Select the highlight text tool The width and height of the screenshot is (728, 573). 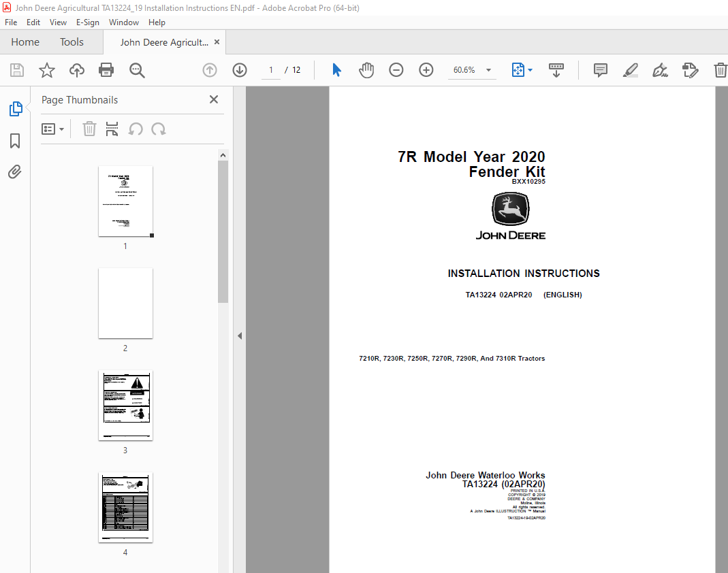coord(630,70)
